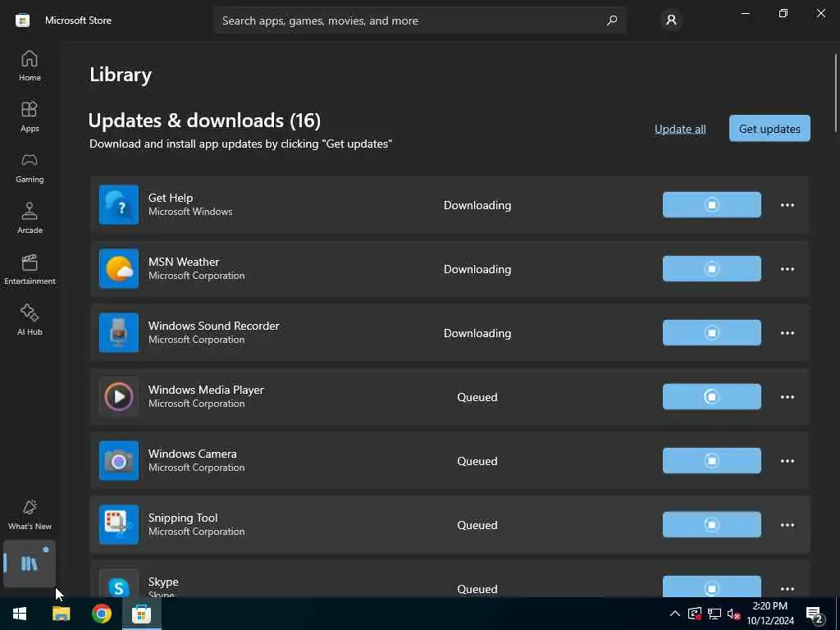Select the Windows Media Player title

click(x=206, y=390)
